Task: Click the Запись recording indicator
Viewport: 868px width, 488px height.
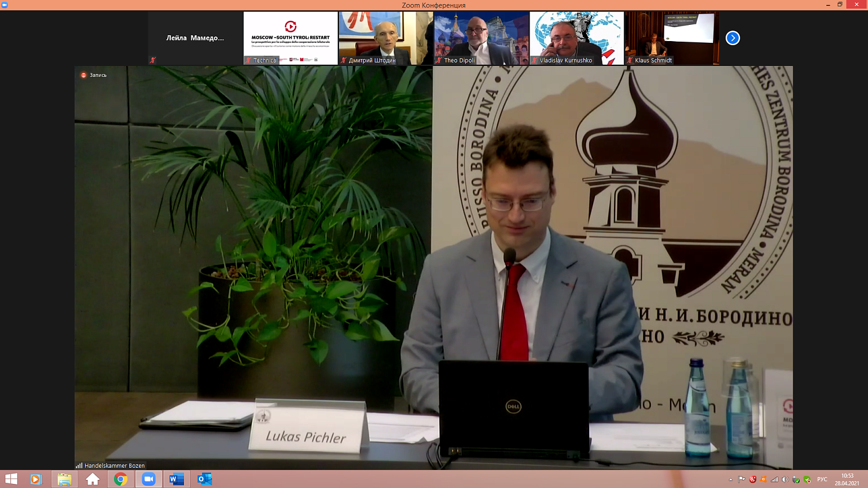Action: pyautogui.click(x=94, y=75)
